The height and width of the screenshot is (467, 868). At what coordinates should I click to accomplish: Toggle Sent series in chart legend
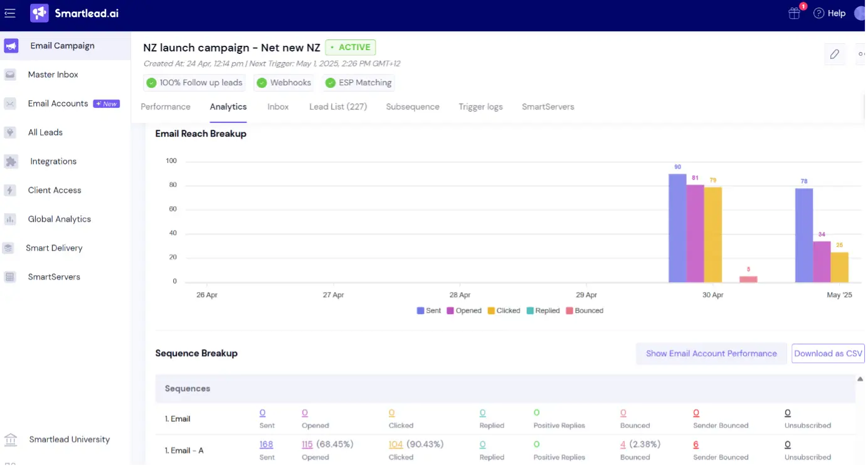429,311
